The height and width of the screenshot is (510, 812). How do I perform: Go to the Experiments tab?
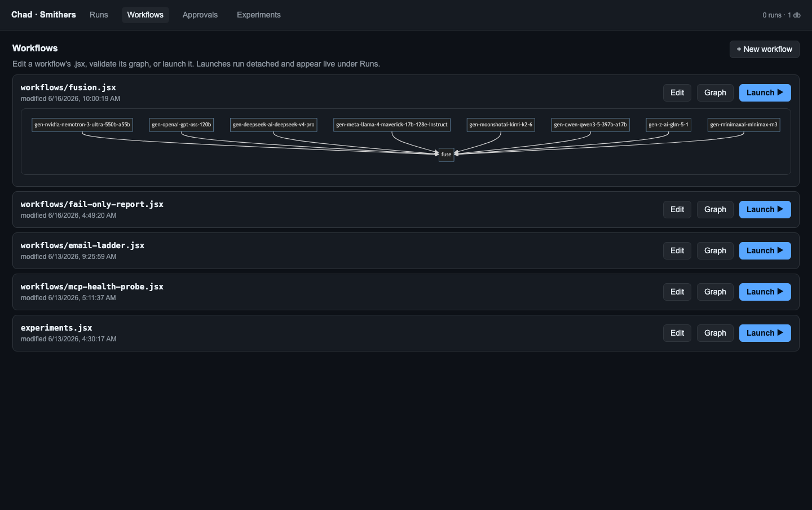coord(259,15)
